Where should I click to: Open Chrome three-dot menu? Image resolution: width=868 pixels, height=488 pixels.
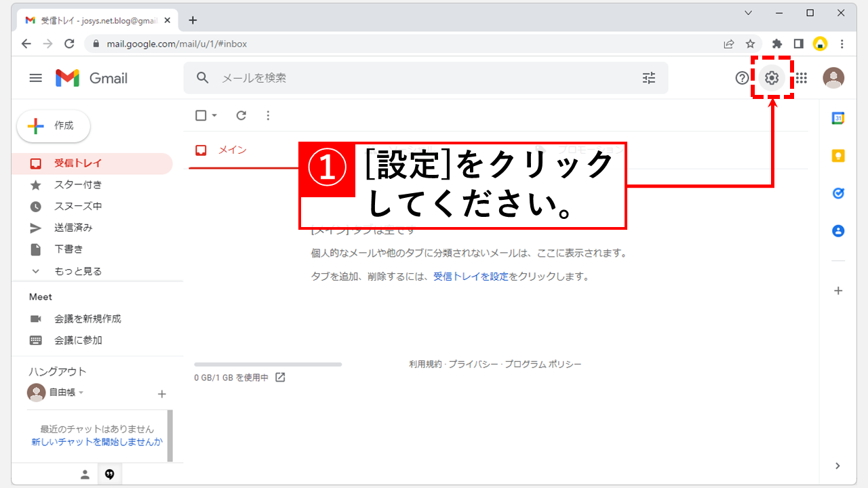[842, 43]
